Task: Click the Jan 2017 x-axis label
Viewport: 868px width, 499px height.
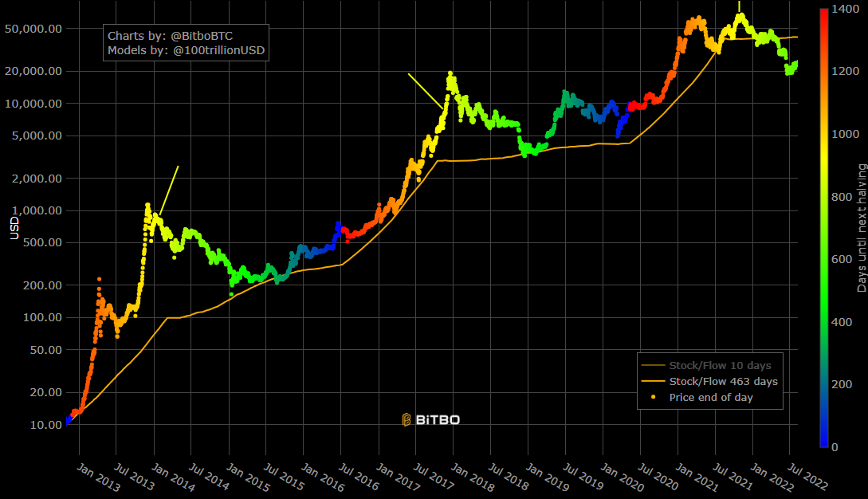Action: (x=398, y=477)
